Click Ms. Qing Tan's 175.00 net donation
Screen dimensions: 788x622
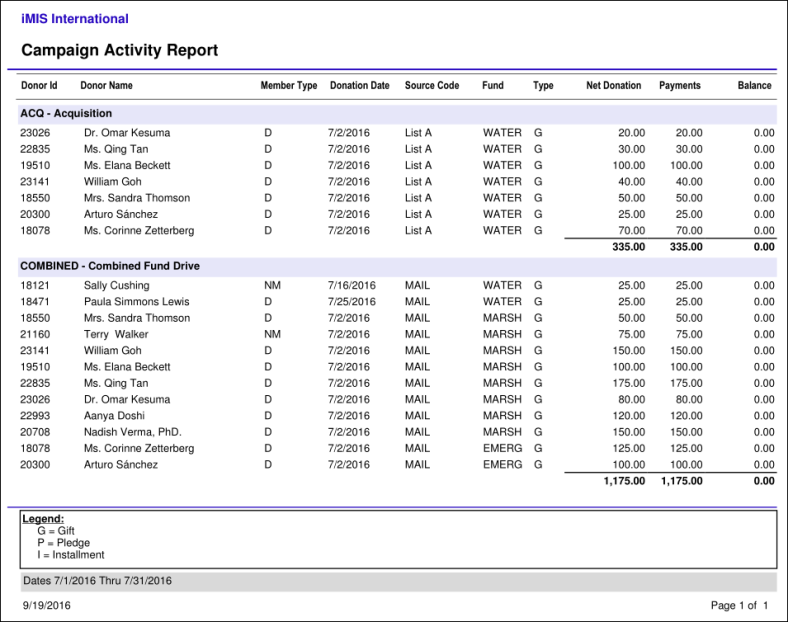629,383
